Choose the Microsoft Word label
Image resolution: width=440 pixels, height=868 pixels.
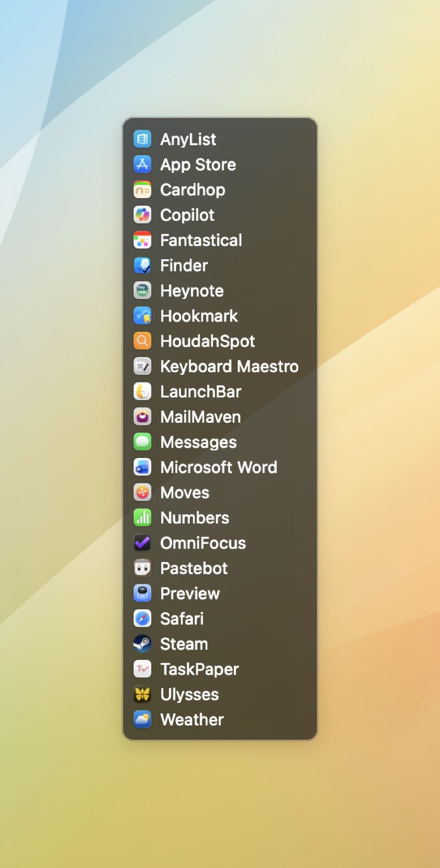click(218, 467)
